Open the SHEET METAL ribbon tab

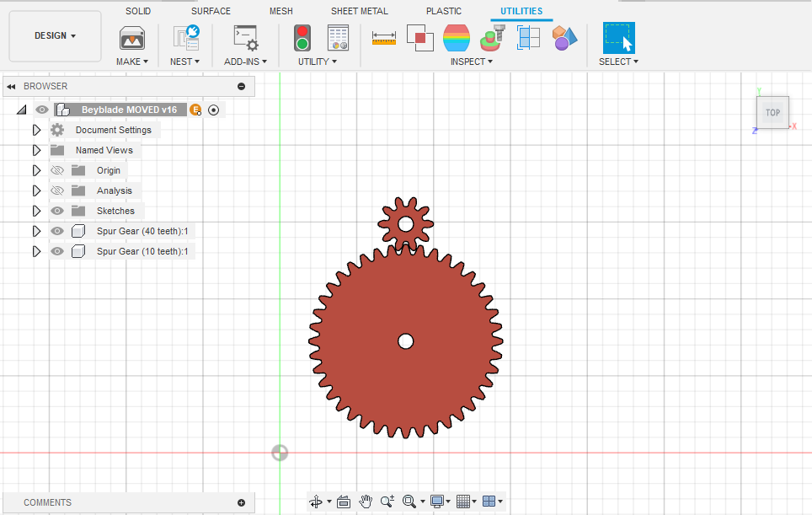pos(359,11)
